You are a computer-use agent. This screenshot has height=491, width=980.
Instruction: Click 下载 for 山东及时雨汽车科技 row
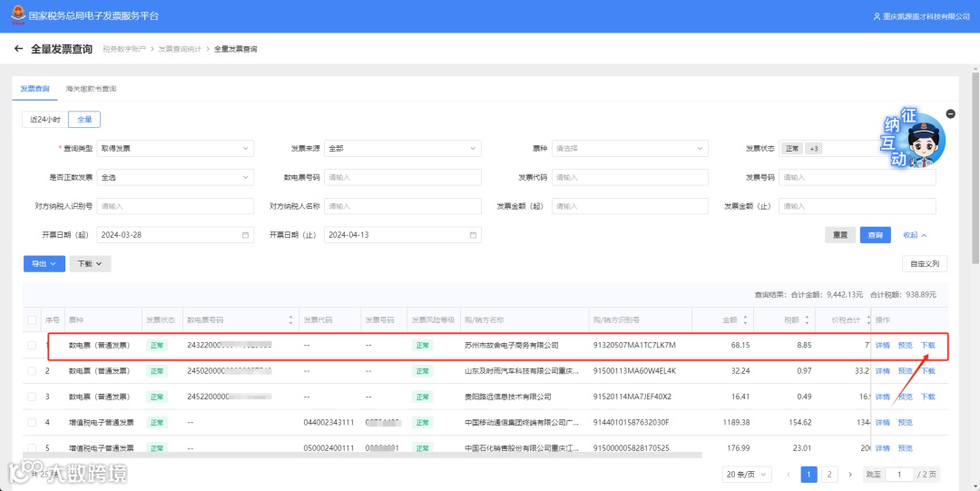[x=928, y=371]
